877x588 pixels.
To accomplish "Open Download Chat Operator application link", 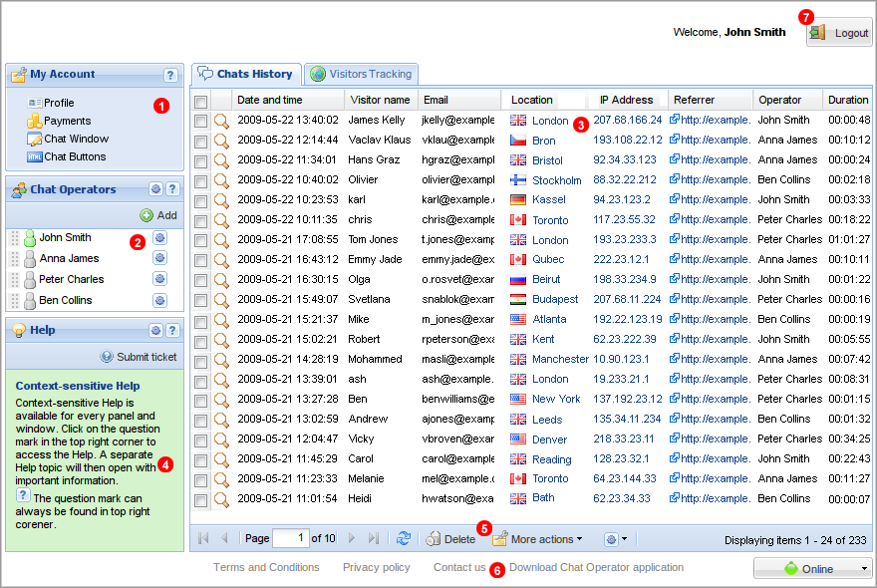I will tap(596, 567).
